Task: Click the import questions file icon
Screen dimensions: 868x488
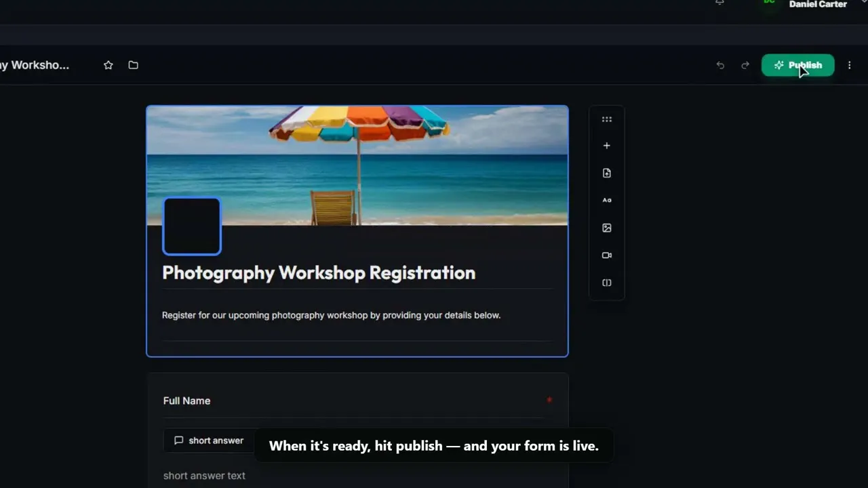Action: point(607,173)
